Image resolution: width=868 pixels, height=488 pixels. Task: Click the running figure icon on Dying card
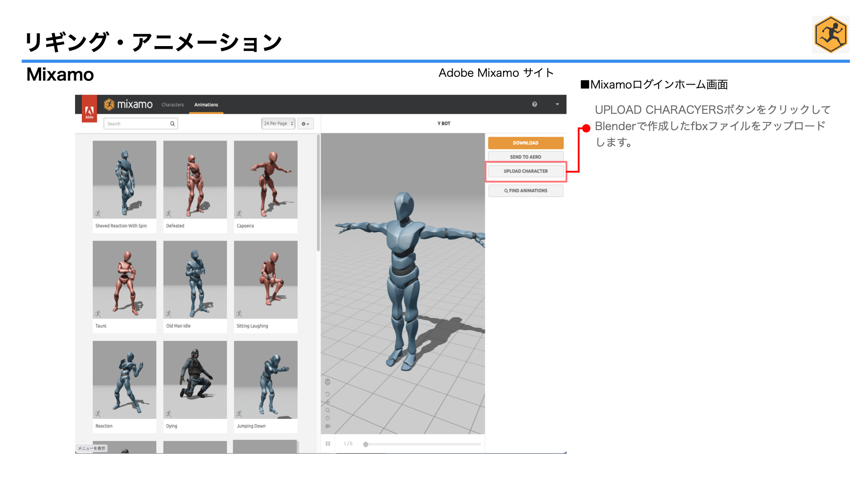[169, 414]
